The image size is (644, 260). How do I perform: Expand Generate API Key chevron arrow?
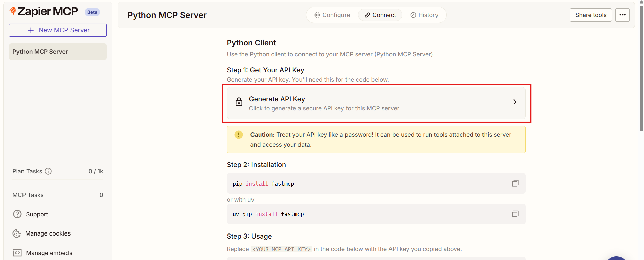(515, 102)
